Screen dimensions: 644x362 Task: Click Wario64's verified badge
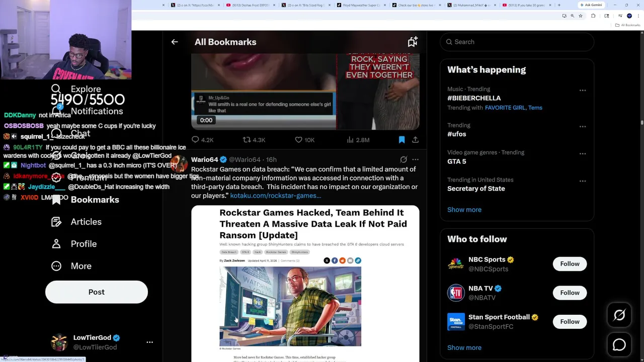tap(223, 159)
